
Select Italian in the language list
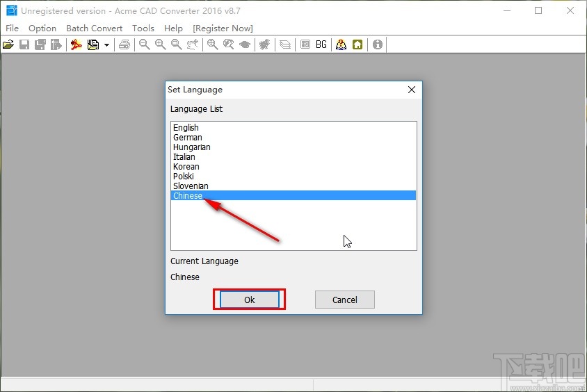pyautogui.click(x=293, y=156)
